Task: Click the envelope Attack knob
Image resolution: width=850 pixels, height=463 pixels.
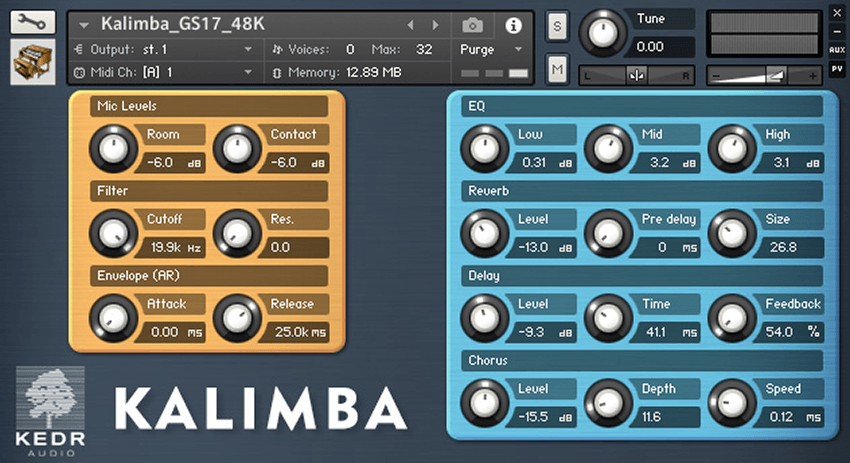Action: coord(113,318)
